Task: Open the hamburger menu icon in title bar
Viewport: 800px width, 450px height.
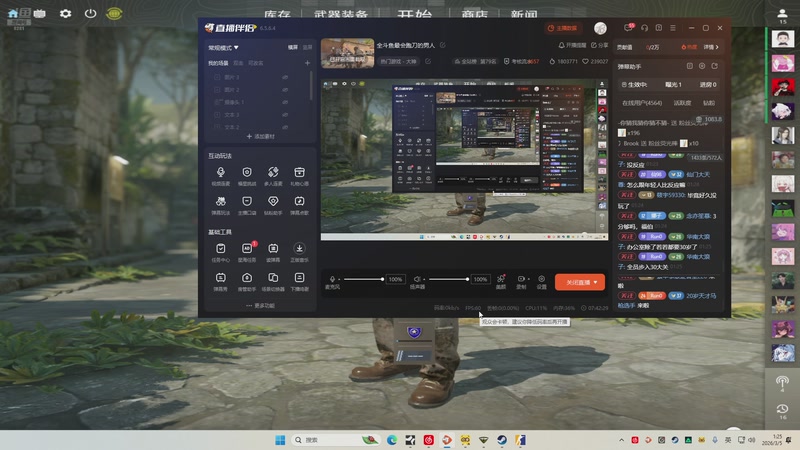Action: pos(673,28)
